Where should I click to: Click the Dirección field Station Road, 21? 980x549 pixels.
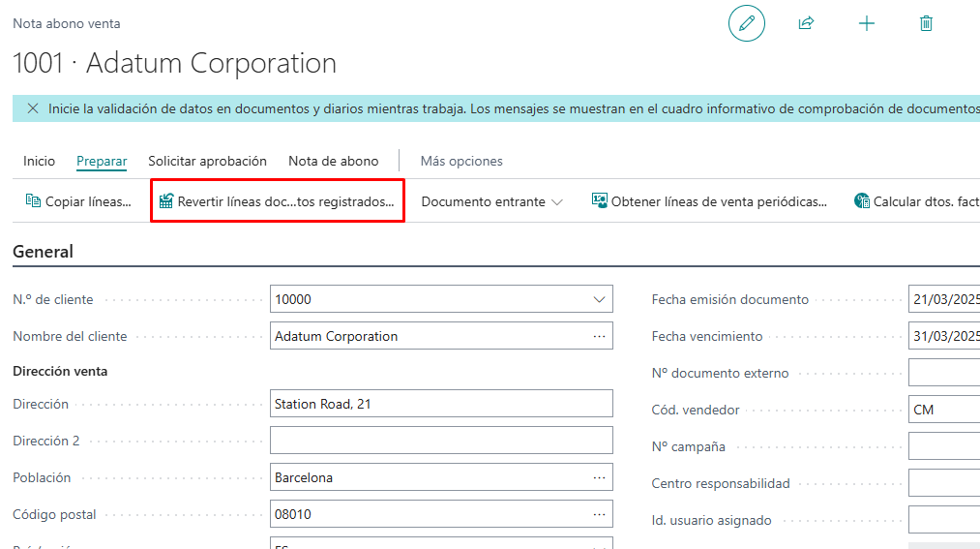(441, 404)
